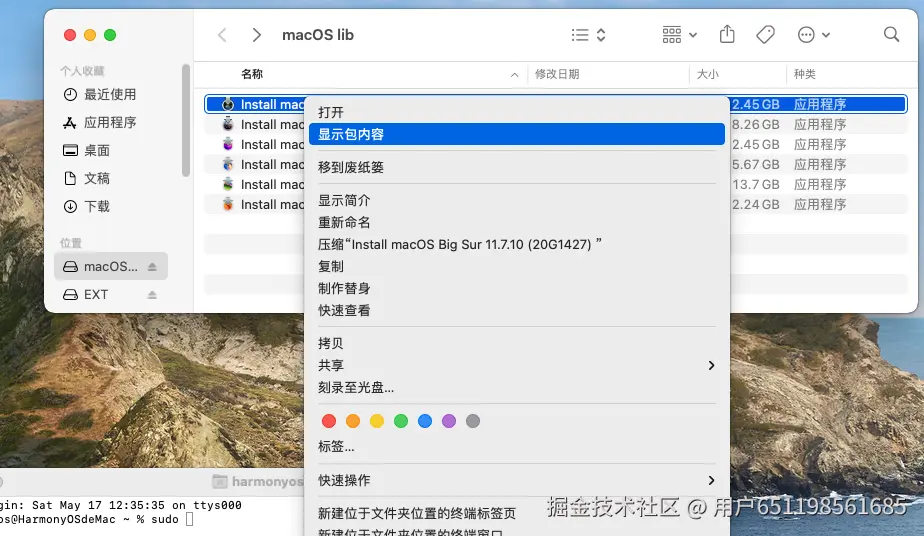Select the 13.7 GB installer row
This screenshot has width=924, height=536.
(556, 184)
